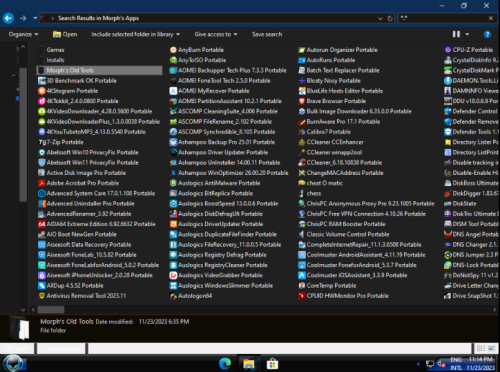This screenshot has height=372, width=500.
Task: Select the 7-Zip Portable icon
Action: [42, 142]
